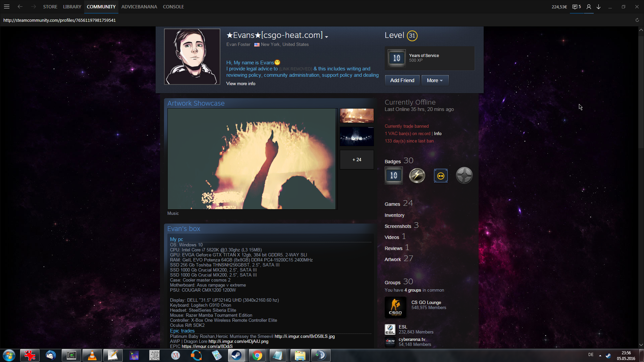Expand the profile name history dropdown arrow

pyautogui.click(x=326, y=37)
